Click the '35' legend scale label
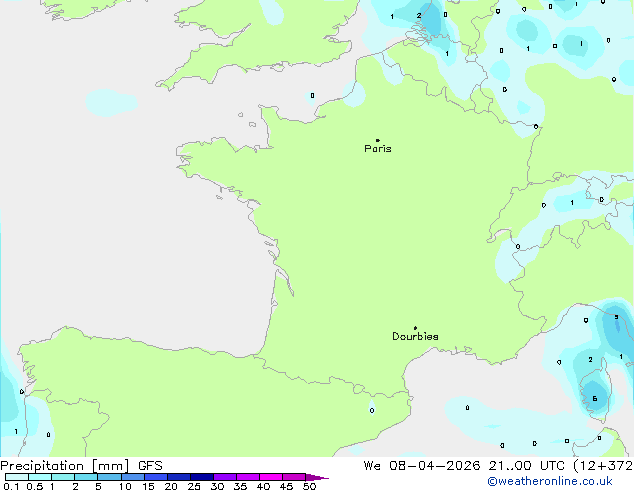The image size is (634, 490). pyautogui.click(x=240, y=486)
